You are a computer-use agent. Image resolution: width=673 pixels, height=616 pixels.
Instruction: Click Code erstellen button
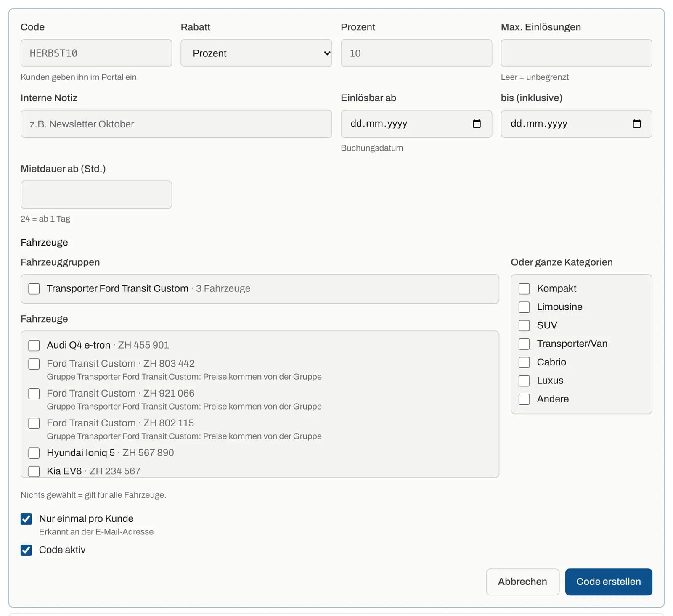click(609, 582)
